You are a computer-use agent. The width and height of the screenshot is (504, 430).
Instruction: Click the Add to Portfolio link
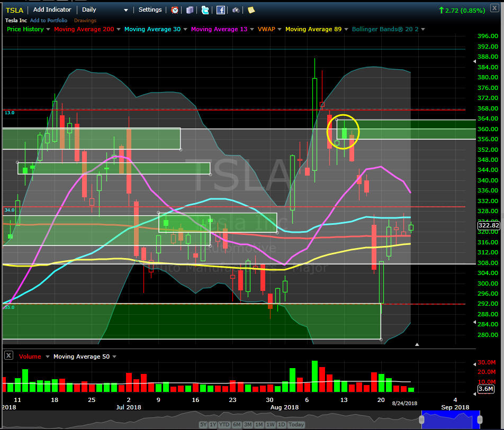point(50,20)
